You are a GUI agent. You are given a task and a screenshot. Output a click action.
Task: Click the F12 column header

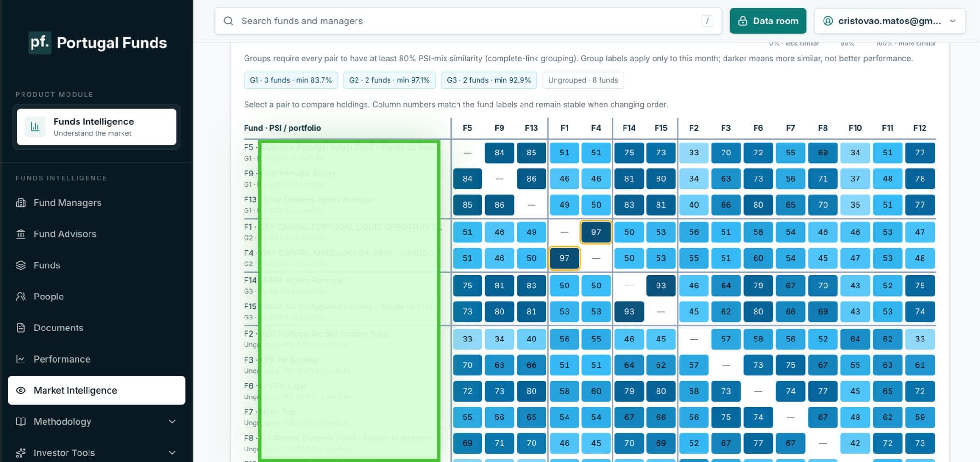pyautogui.click(x=920, y=128)
